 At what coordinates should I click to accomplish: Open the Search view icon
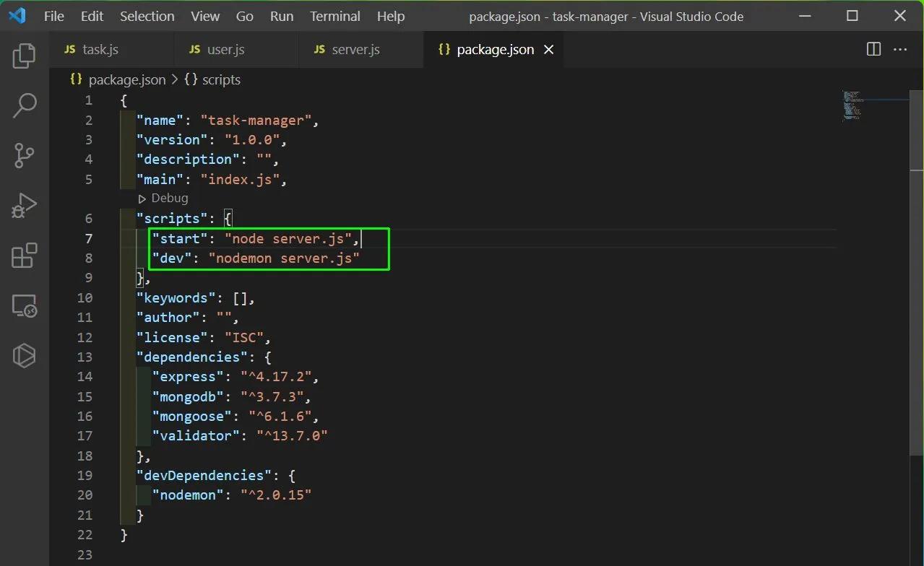pyautogui.click(x=24, y=105)
